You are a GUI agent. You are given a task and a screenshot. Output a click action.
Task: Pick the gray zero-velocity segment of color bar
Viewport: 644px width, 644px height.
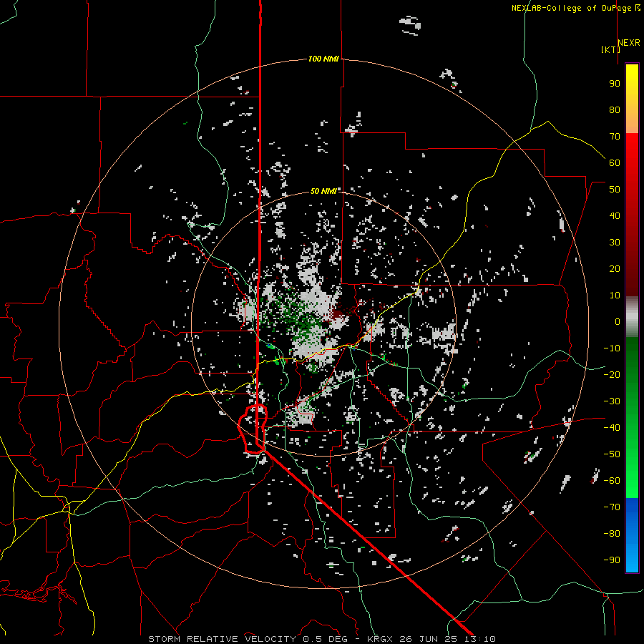tap(632, 317)
